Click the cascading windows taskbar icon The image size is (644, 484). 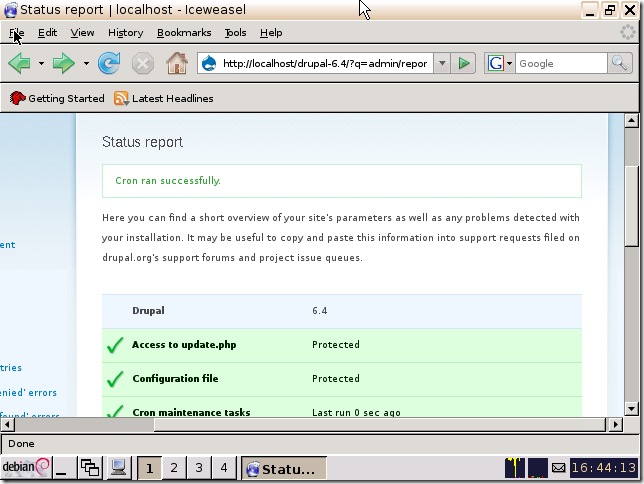(90, 468)
